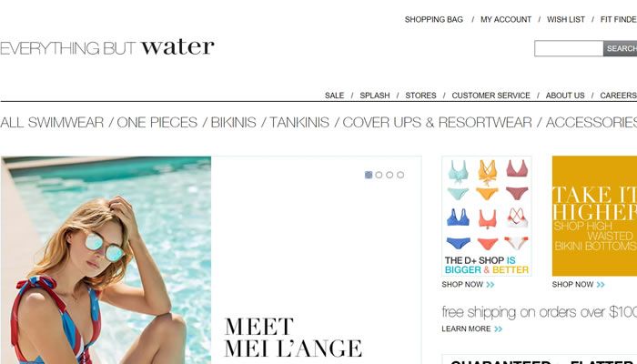Image resolution: width=637 pixels, height=364 pixels.
Task: Open the D+ Shop bikini thumbnail
Action: [487, 217]
